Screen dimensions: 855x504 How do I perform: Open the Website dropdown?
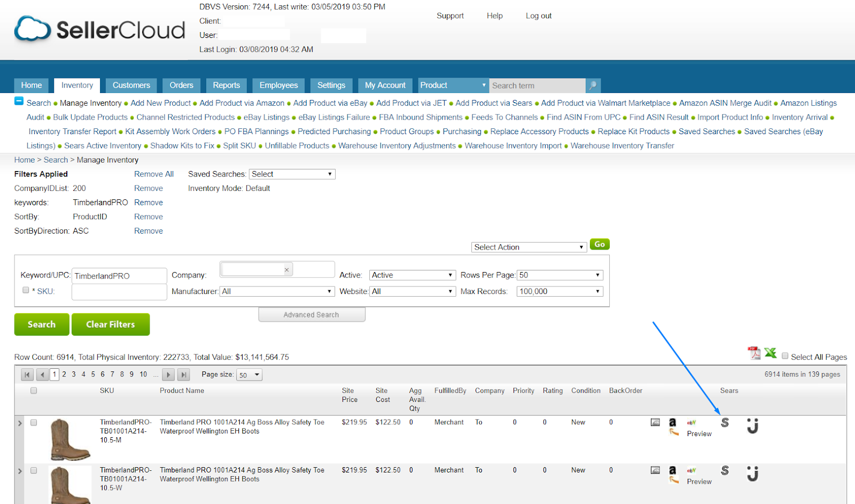[413, 291]
